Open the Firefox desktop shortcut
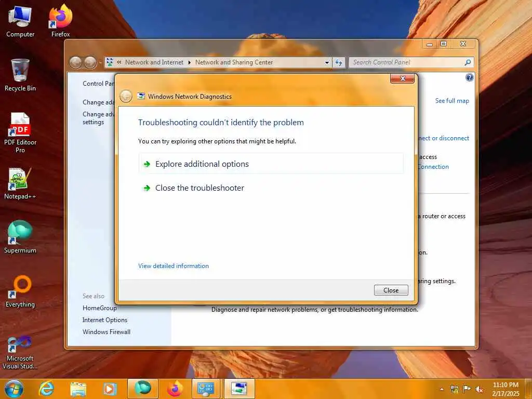This screenshot has height=399, width=532. 60,21
